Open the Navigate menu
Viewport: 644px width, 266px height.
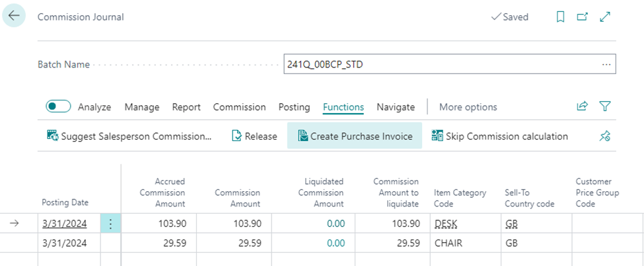pyautogui.click(x=396, y=107)
